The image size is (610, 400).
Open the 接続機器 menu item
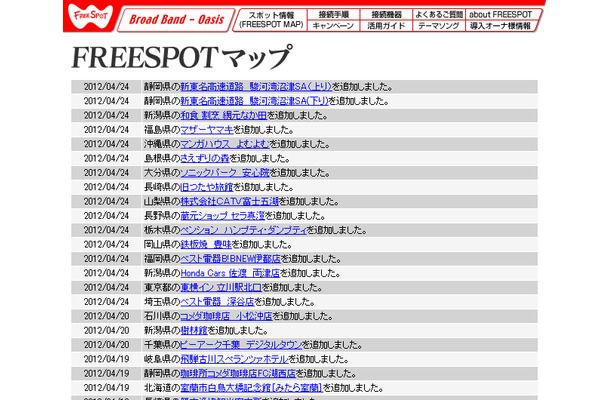pos(386,14)
